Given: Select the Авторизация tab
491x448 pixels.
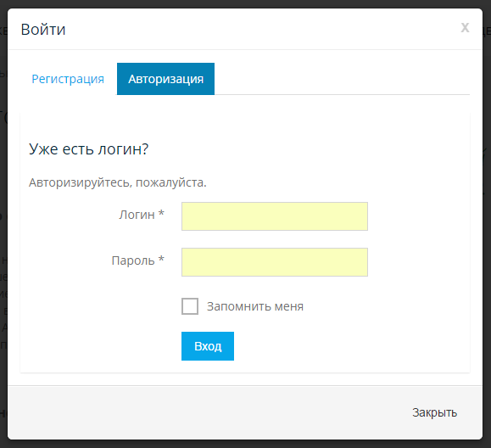Looking at the screenshot, I should [x=165, y=79].
